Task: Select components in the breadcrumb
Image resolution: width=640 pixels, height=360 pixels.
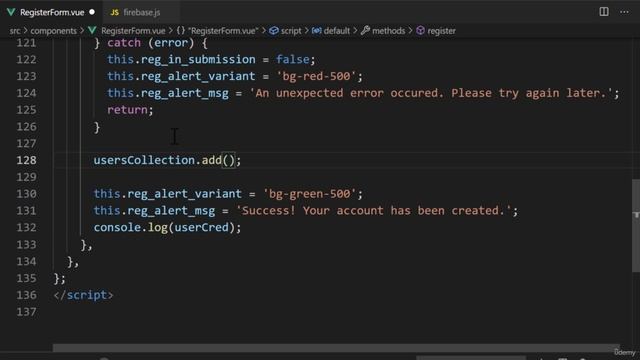Action: (53, 31)
